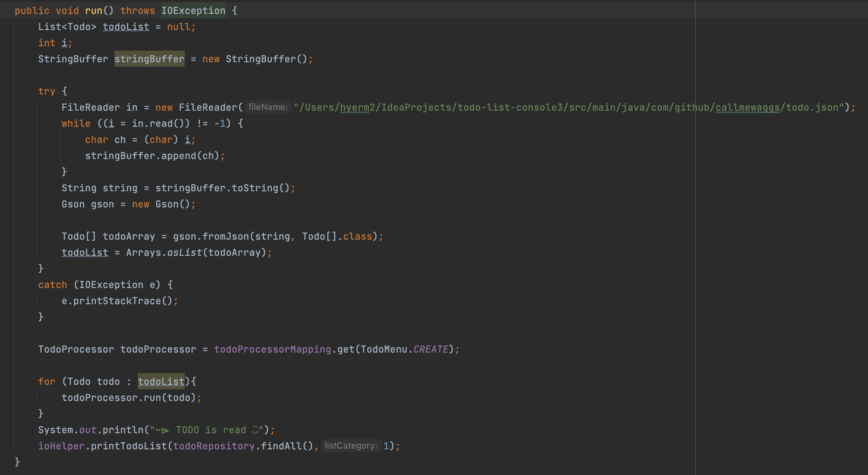Click the toString() method call
The width and height of the screenshot is (868, 475).
[260, 188]
